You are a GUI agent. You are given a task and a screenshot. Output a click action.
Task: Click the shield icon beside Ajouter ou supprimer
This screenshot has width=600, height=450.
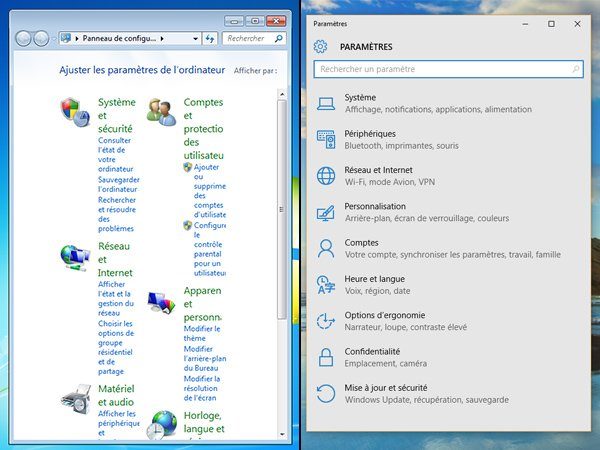tap(188, 167)
